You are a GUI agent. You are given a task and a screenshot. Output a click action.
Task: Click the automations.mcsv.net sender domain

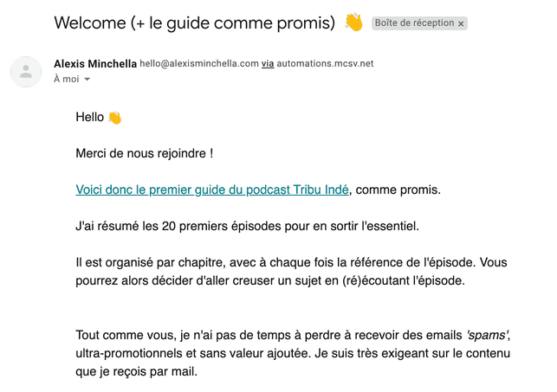point(325,64)
